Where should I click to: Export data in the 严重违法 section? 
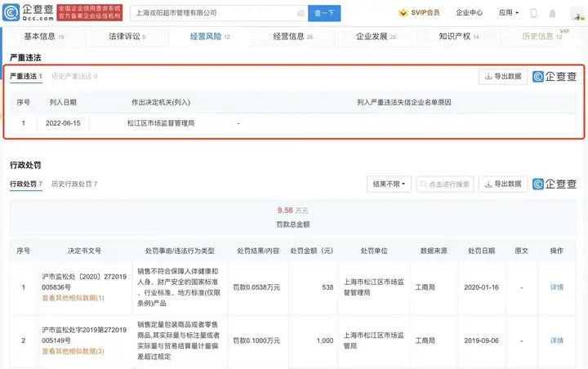[503, 77]
